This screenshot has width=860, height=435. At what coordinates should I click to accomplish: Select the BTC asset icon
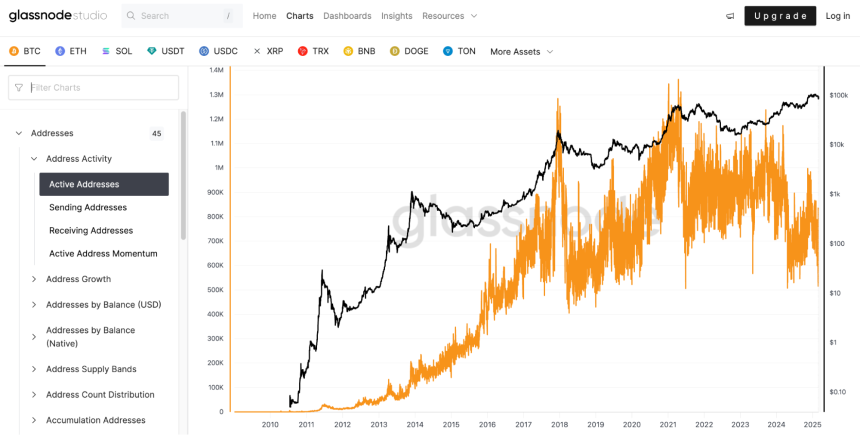pos(14,52)
